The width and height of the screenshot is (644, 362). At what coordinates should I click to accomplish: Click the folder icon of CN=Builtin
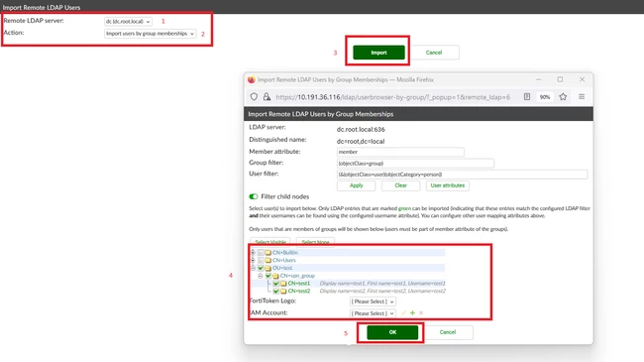point(268,253)
